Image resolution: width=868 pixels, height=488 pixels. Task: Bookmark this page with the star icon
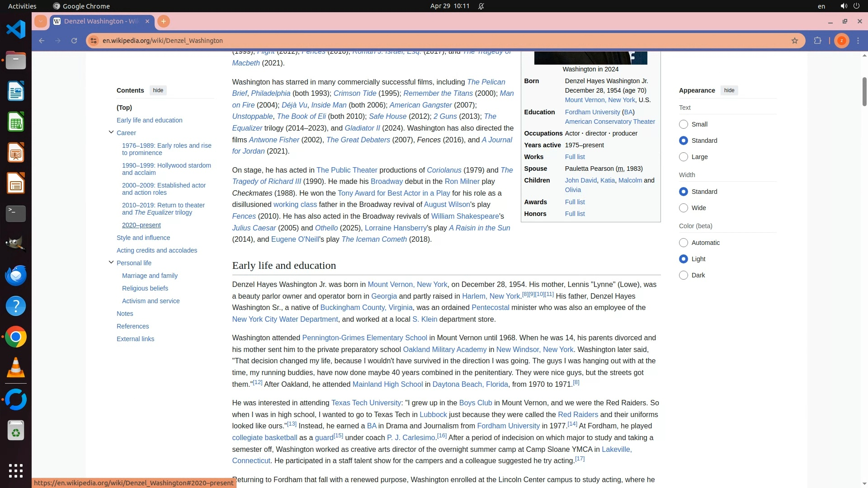(x=795, y=41)
